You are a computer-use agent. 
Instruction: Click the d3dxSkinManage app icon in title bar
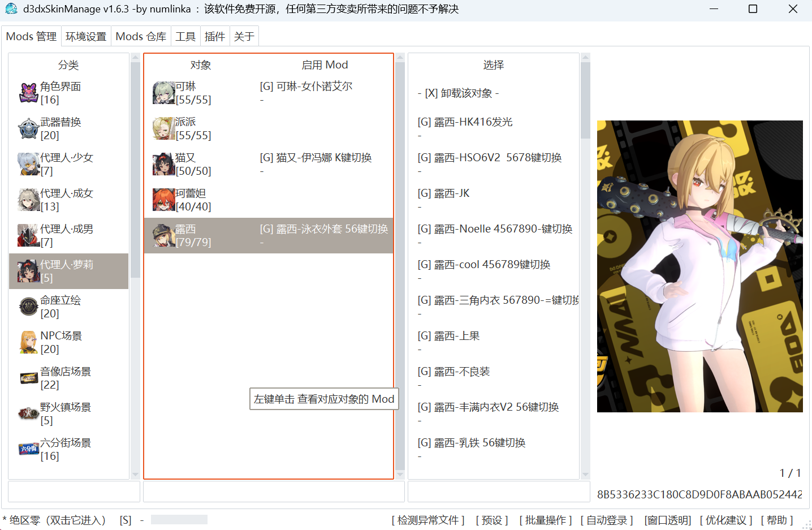[x=11, y=8]
